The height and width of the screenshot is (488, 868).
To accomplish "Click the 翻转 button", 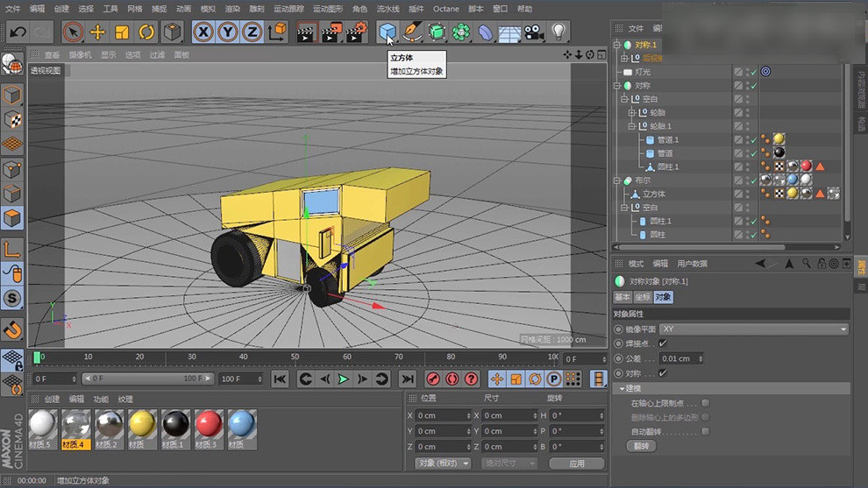I will coord(642,446).
